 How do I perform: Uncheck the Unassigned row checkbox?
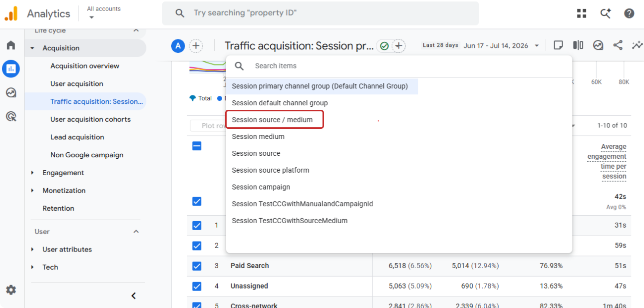[x=197, y=286]
